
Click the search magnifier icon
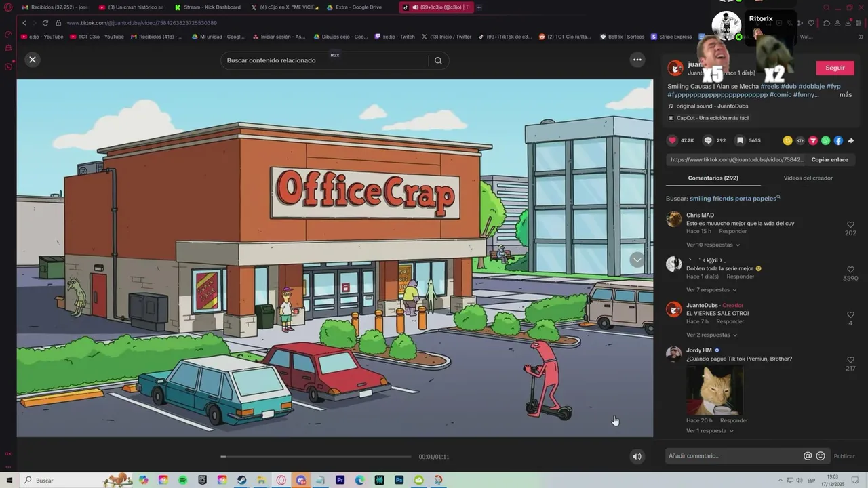(438, 60)
